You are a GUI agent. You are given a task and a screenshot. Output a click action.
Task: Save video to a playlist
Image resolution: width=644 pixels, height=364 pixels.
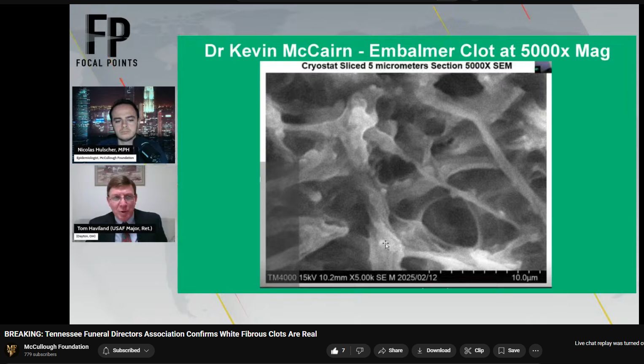point(509,351)
